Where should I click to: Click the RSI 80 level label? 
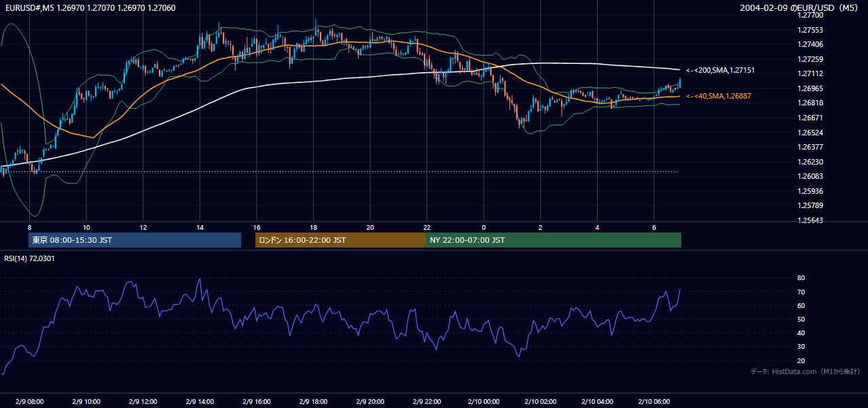coord(801,278)
